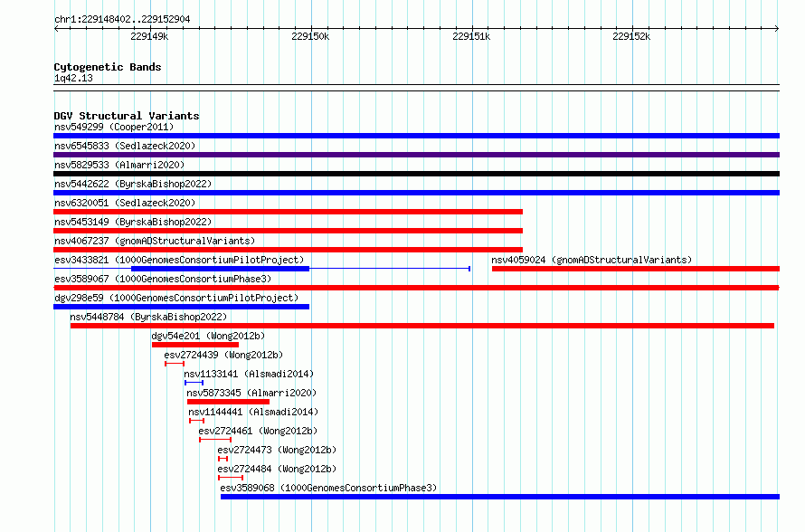Select the thick blue esv3433821 segment
Screen dimensions: 805x532
[x=221, y=269]
